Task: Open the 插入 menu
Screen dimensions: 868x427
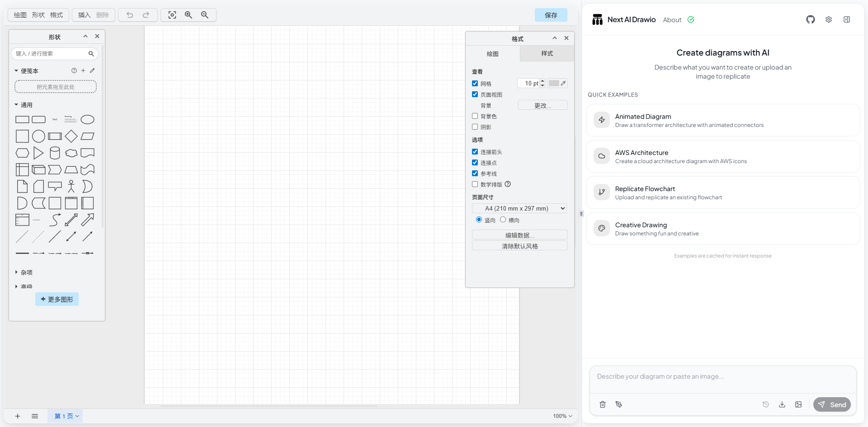Action: (x=84, y=15)
